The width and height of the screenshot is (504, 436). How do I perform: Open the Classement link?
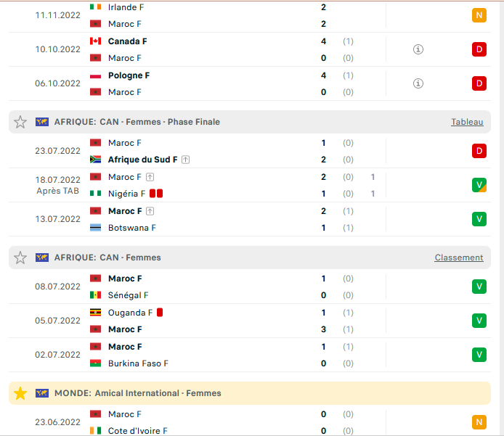point(459,258)
